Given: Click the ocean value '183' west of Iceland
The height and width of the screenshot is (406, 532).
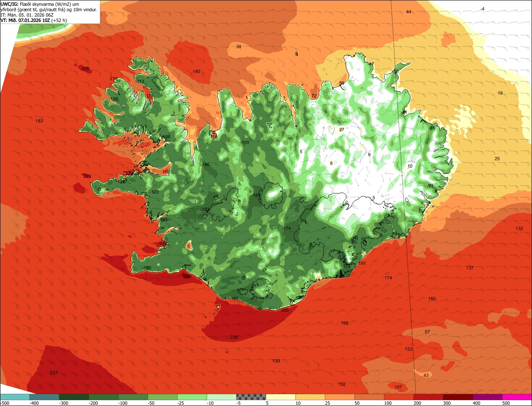Looking at the screenshot, I should (39, 121).
